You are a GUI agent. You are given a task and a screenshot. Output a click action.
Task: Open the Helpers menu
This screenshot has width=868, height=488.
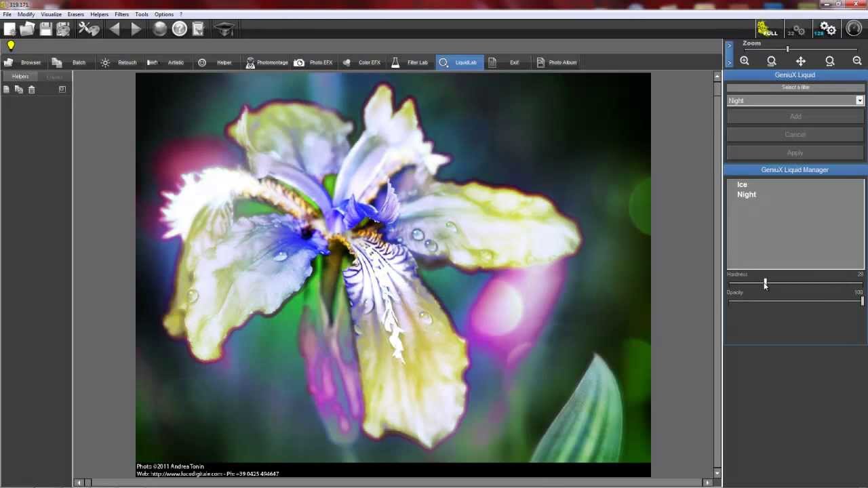(99, 14)
